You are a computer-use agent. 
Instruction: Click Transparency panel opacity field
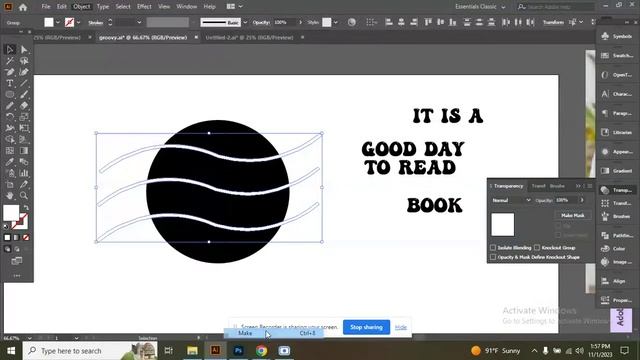coord(567,200)
